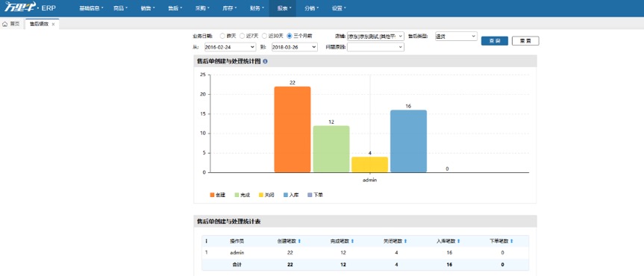
Task: Sort the table by 入库笔数
Action: pyautogui.click(x=458, y=241)
